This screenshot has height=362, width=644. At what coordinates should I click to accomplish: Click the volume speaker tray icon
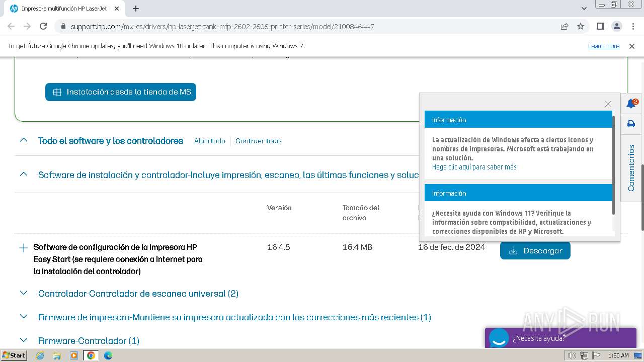[x=572, y=355]
